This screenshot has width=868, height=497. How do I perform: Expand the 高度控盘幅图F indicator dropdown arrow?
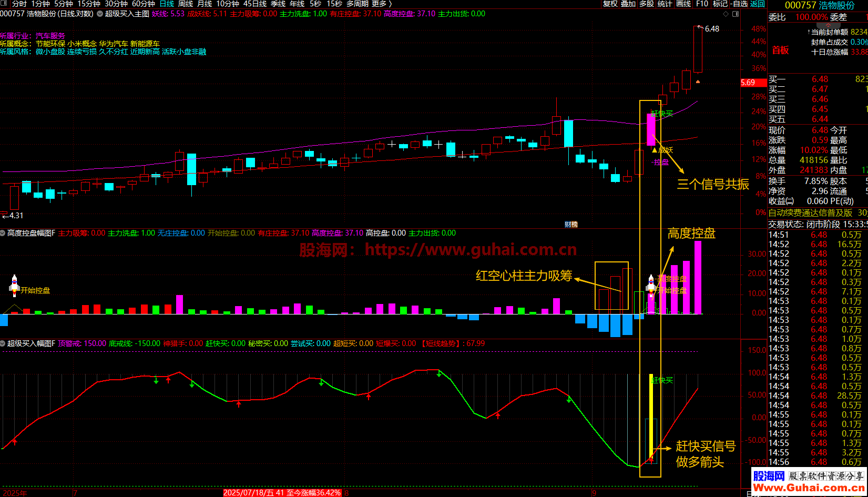point(3,233)
